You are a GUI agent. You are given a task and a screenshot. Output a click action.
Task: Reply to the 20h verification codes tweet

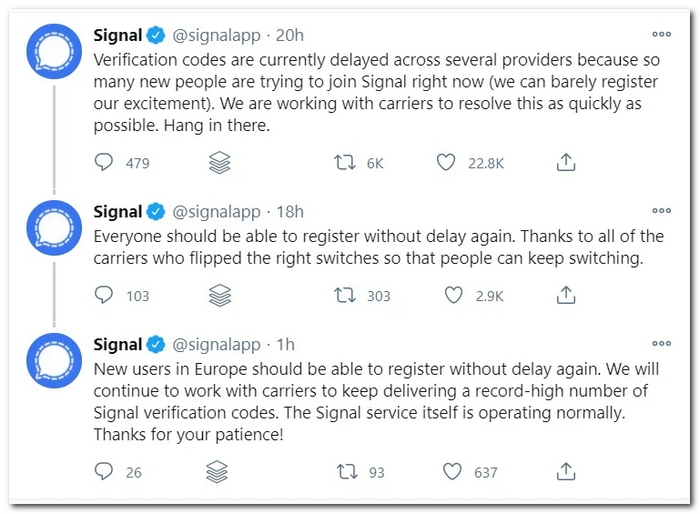click(104, 162)
